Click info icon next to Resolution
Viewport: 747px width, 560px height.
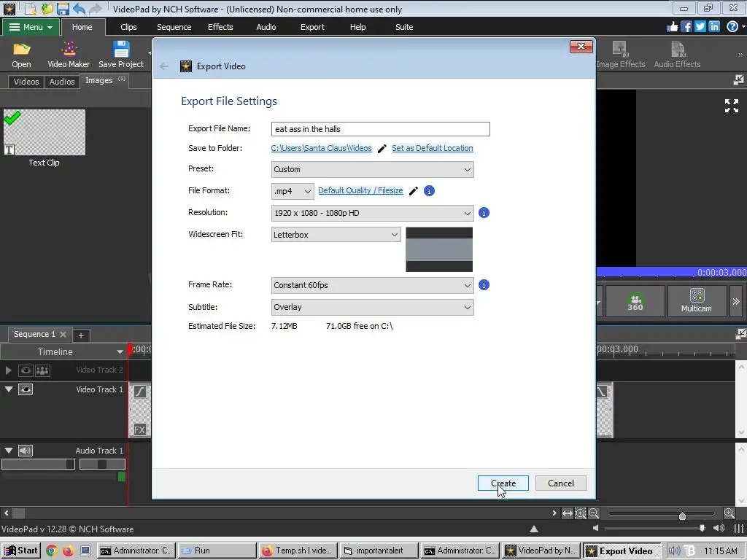point(484,213)
